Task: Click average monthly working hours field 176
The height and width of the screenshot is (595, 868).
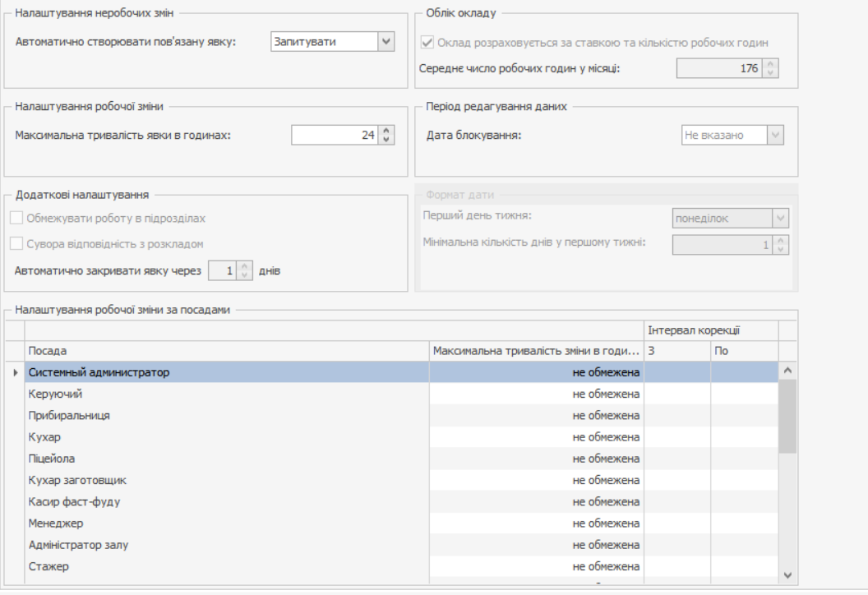Action: tap(719, 68)
